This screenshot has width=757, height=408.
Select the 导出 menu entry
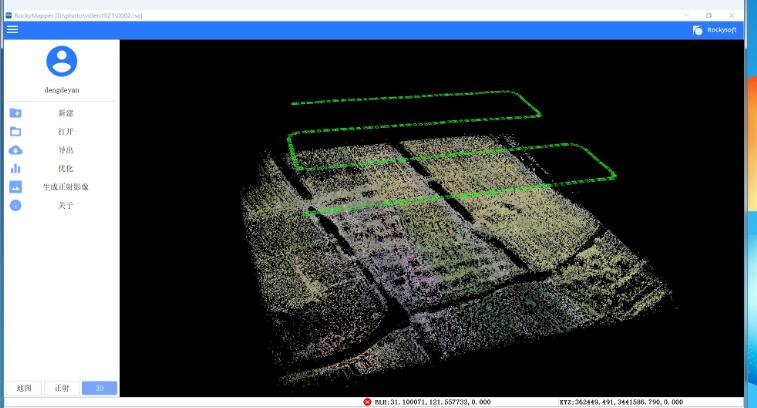click(x=66, y=150)
